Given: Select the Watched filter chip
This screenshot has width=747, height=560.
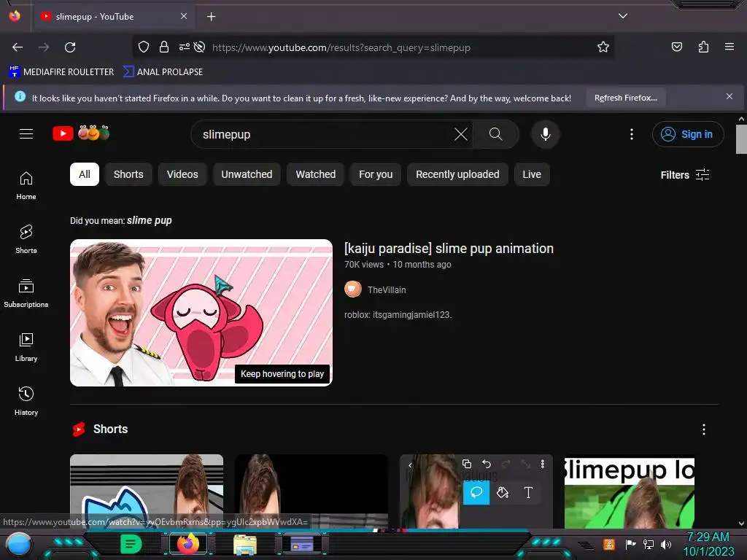Looking at the screenshot, I should [x=315, y=174].
